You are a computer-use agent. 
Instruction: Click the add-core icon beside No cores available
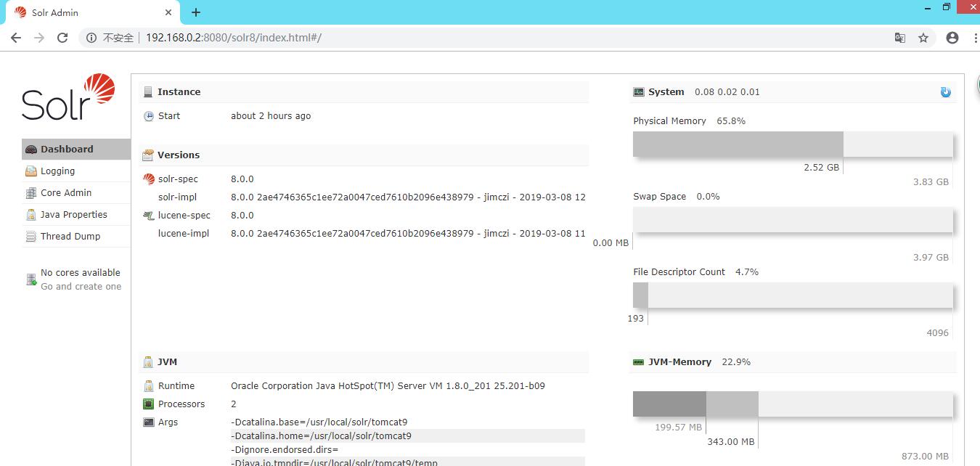pyautogui.click(x=31, y=280)
